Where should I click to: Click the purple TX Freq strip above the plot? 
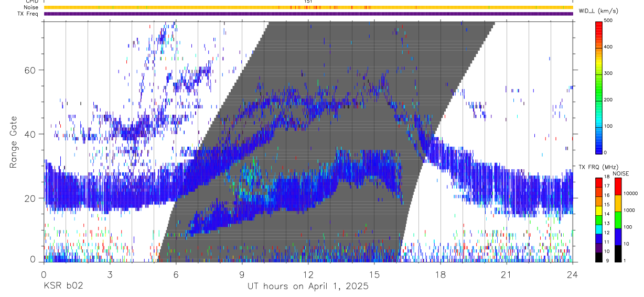coord(308,14)
